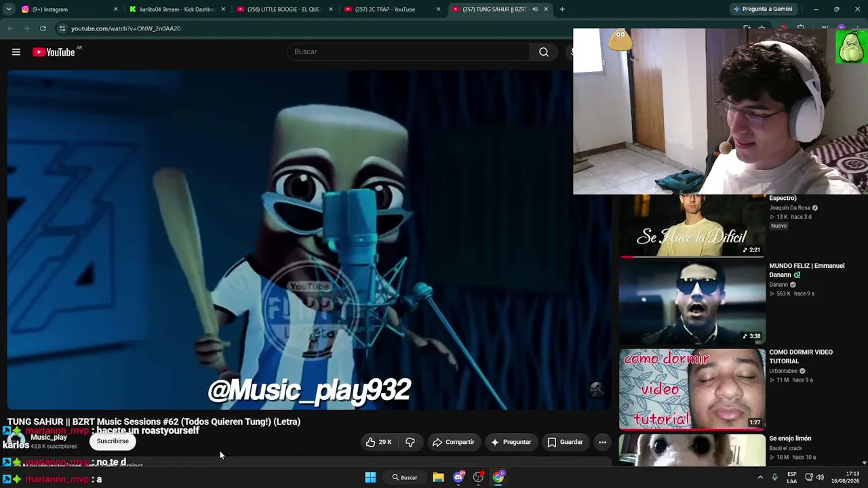The width and height of the screenshot is (868, 488).
Task: Switch to the Instagram tab
Action: pyautogui.click(x=70, y=9)
